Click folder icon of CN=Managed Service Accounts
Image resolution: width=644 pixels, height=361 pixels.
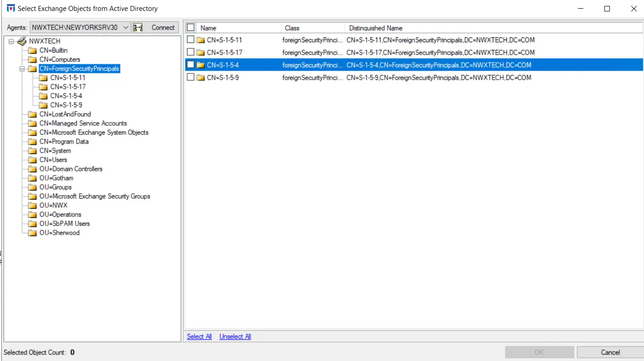click(32, 124)
